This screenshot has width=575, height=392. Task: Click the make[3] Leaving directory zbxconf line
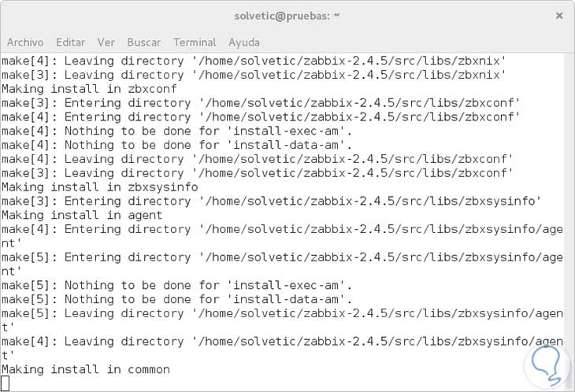coord(257,173)
